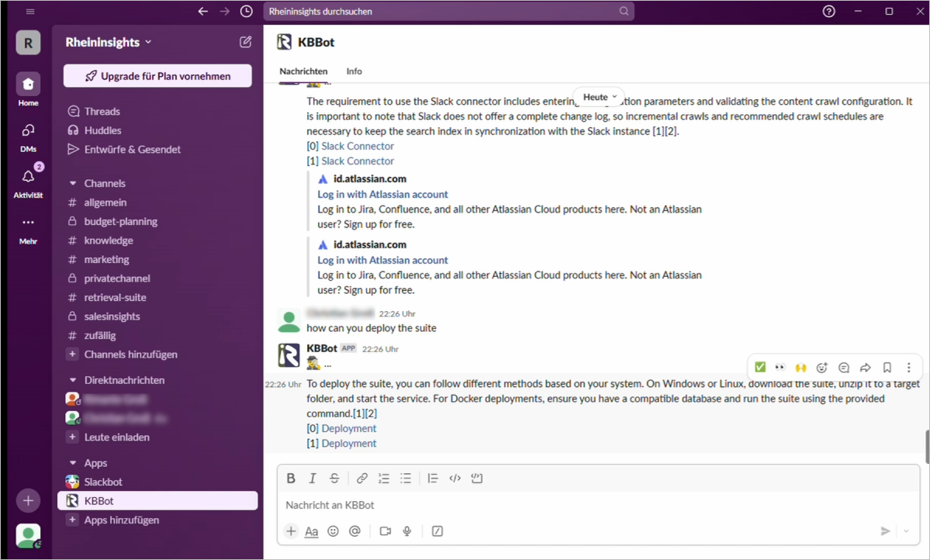The width and height of the screenshot is (930, 560).
Task: Toggle bold formatting in composer
Action: [291, 479]
